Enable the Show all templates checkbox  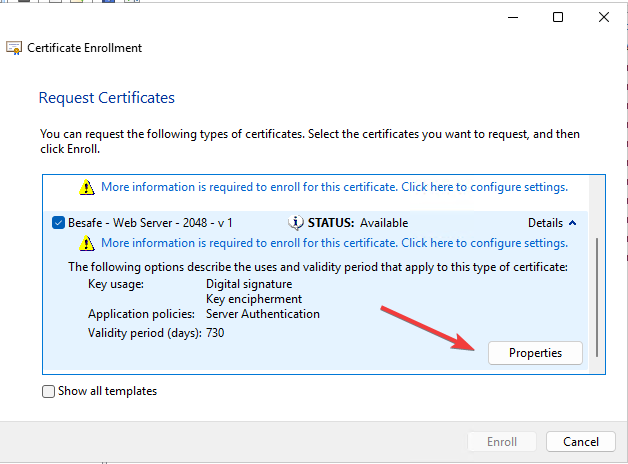pyautogui.click(x=48, y=391)
